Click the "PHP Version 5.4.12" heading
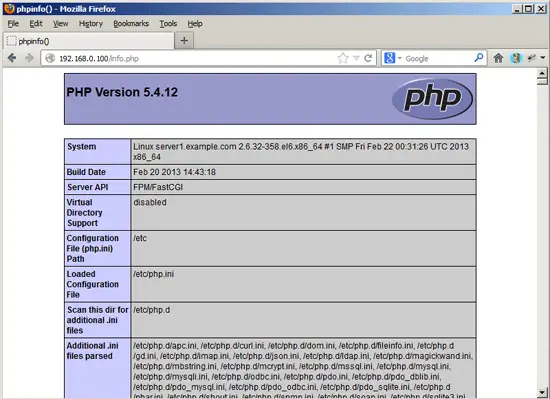 [122, 92]
